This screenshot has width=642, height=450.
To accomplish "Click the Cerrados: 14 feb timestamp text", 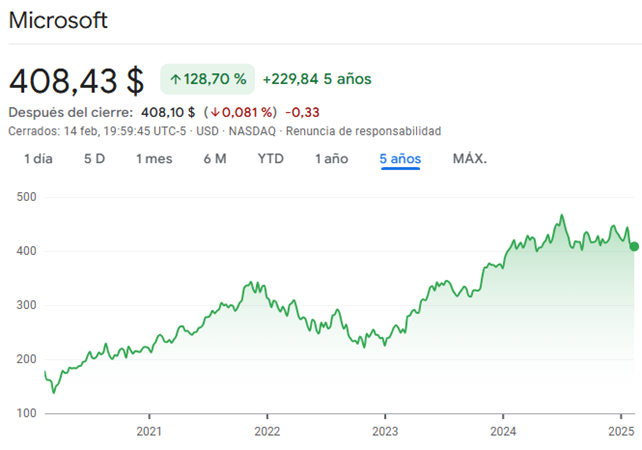I will pyautogui.click(x=97, y=131).
